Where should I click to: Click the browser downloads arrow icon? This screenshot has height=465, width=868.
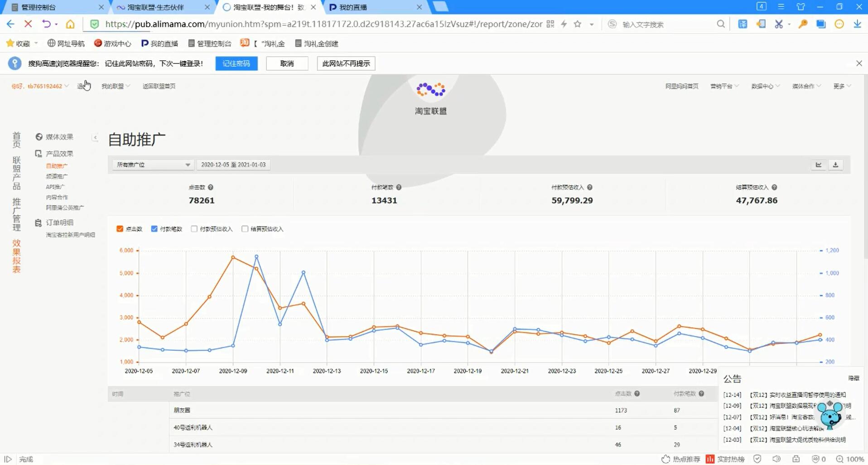857,24
